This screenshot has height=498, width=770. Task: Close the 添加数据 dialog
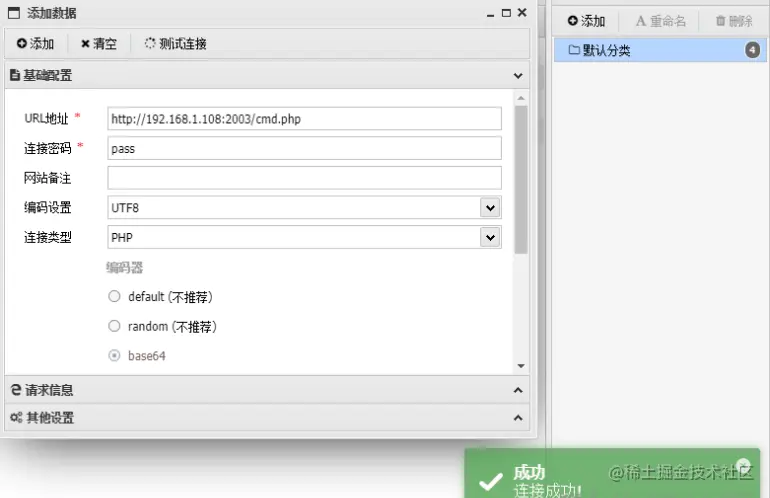click(522, 13)
